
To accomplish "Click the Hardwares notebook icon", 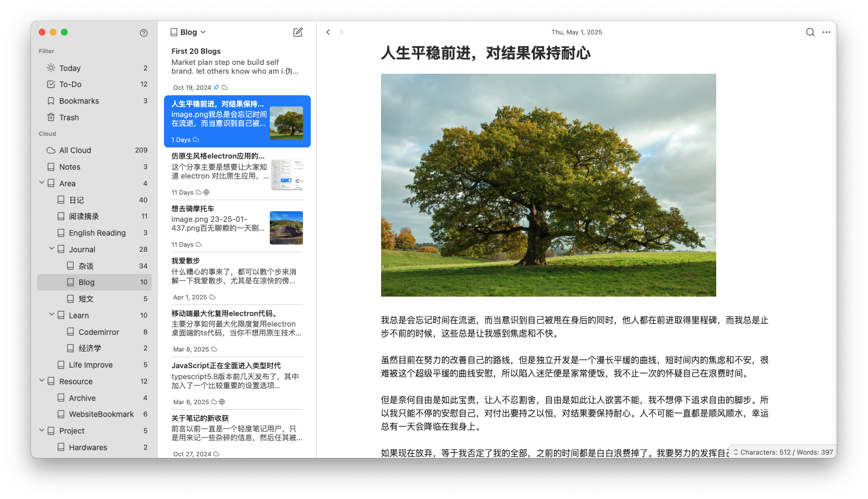I will 61,447.
